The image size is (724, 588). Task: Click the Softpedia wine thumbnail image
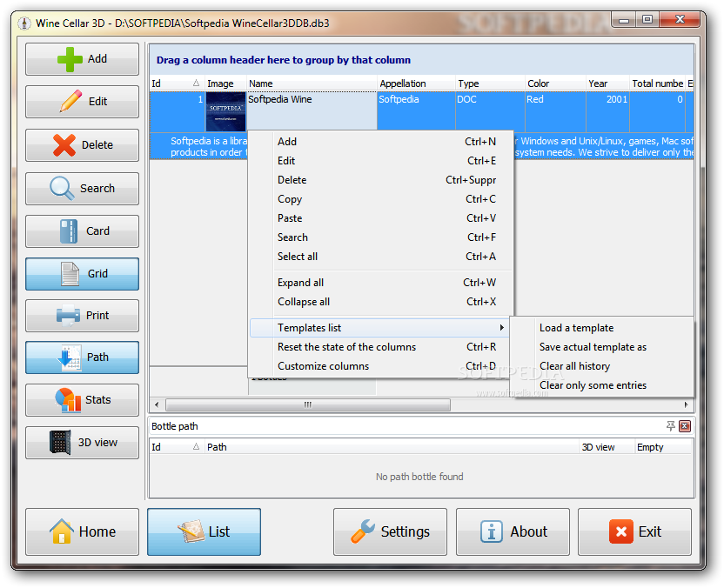pos(225,111)
